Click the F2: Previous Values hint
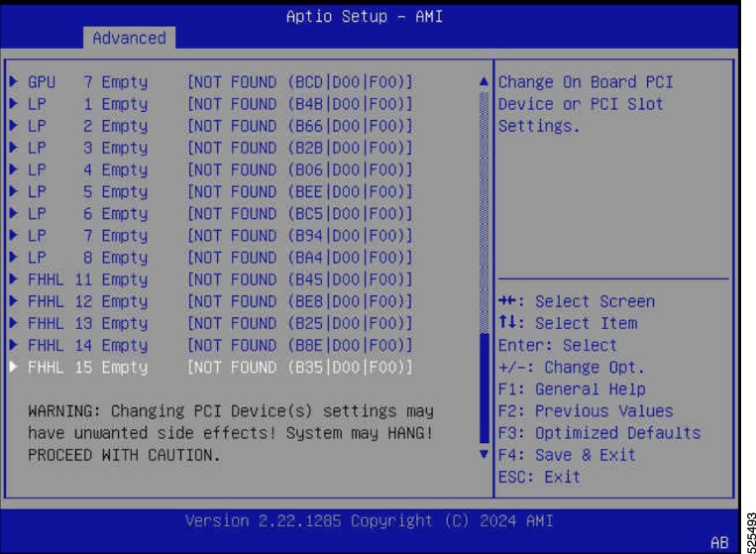756x554 pixels. click(x=586, y=411)
